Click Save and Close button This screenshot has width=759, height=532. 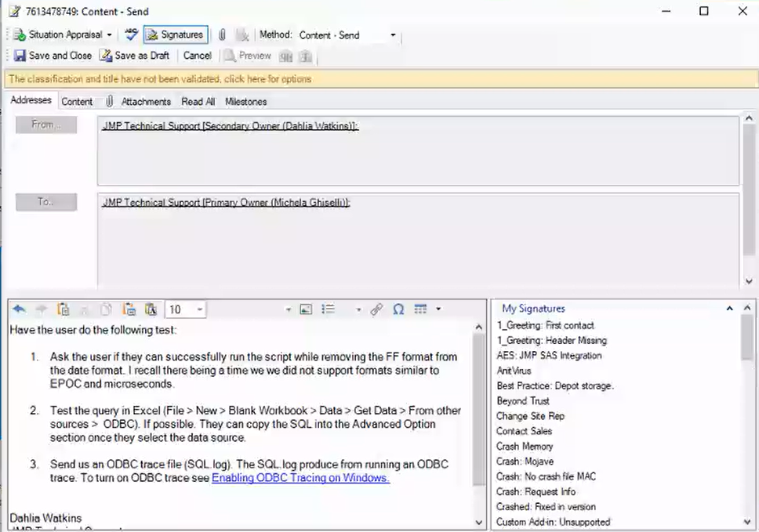click(x=53, y=56)
